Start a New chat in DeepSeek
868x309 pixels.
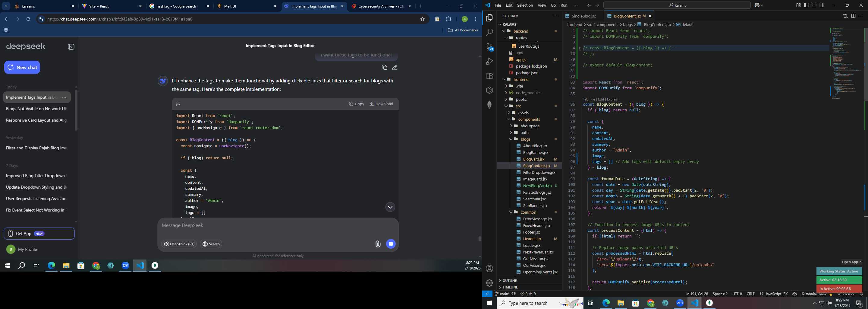click(22, 68)
